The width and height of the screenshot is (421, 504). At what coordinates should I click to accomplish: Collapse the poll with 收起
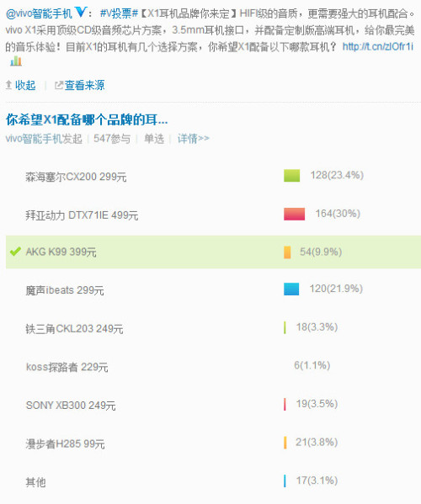[25, 85]
